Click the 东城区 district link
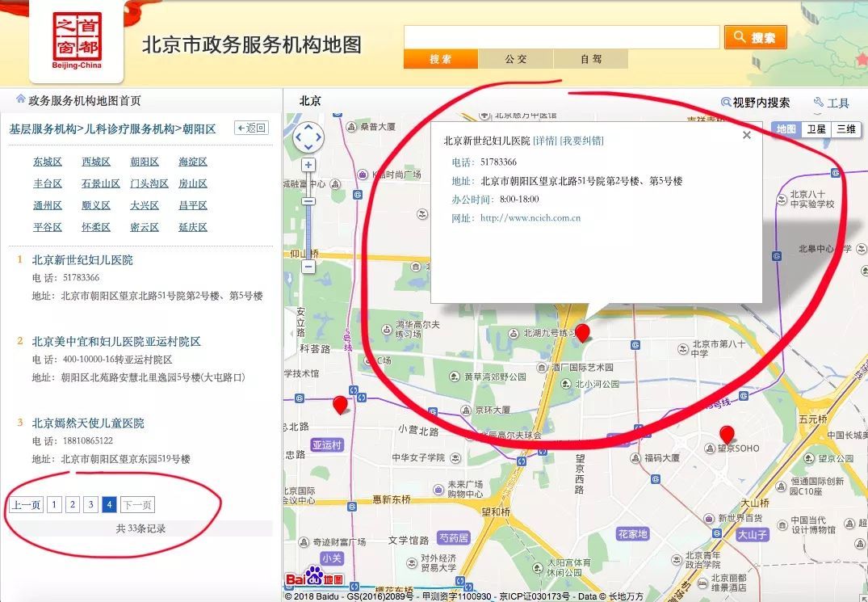 click(48, 162)
